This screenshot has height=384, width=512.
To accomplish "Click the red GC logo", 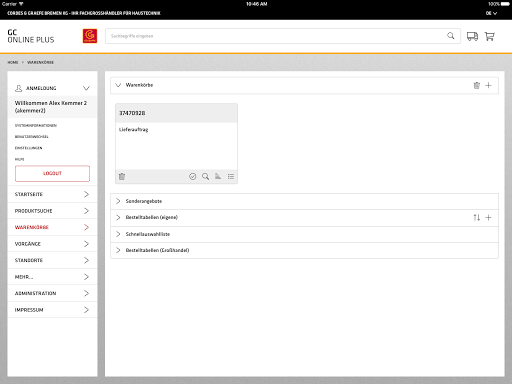I will point(90,36).
